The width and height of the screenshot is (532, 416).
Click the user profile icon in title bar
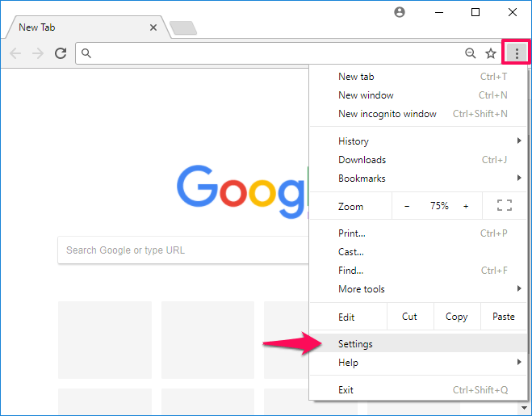tap(400, 12)
